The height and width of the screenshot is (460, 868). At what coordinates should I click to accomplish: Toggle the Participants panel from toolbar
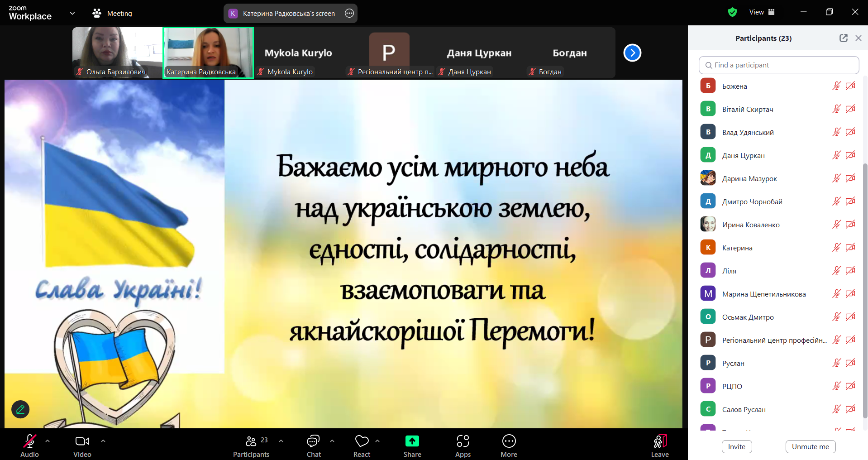251,446
